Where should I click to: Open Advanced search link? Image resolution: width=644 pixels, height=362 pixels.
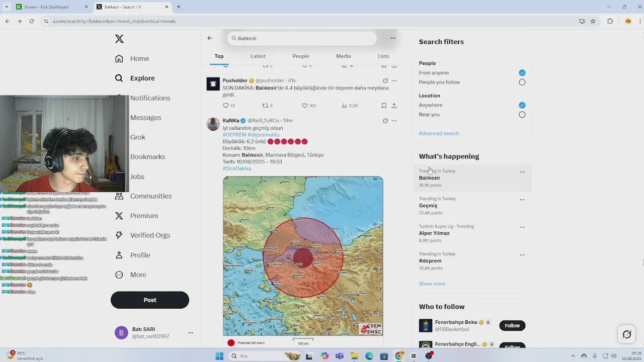(439, 133)
